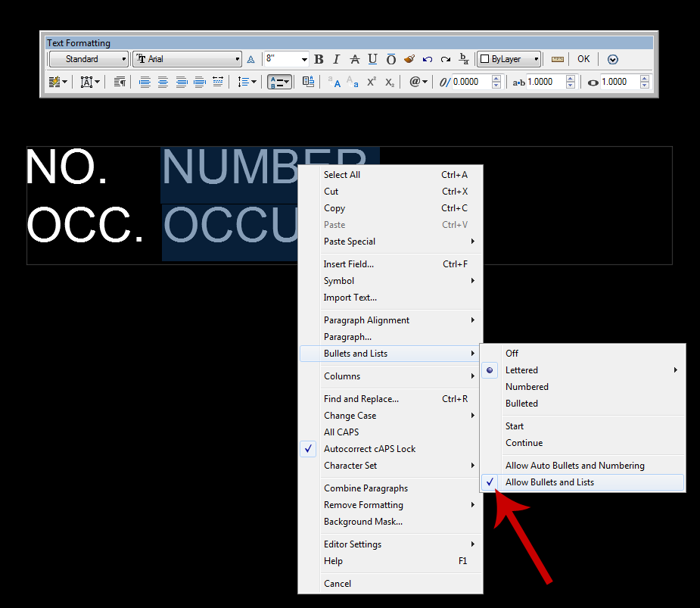This screenshot has width=700, height=608.
Task: Undo the last text edit
Action: pos(427,59)
